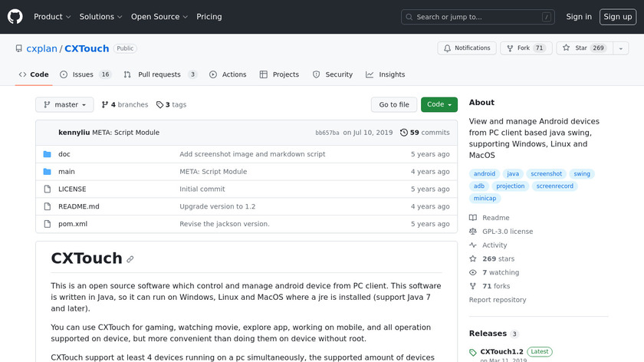
Task: Open the master branch dropdown
Action: [64, 105]
